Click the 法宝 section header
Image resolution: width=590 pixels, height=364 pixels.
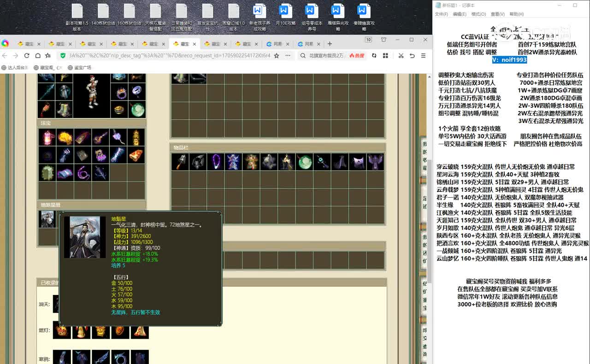click(92, 123)
